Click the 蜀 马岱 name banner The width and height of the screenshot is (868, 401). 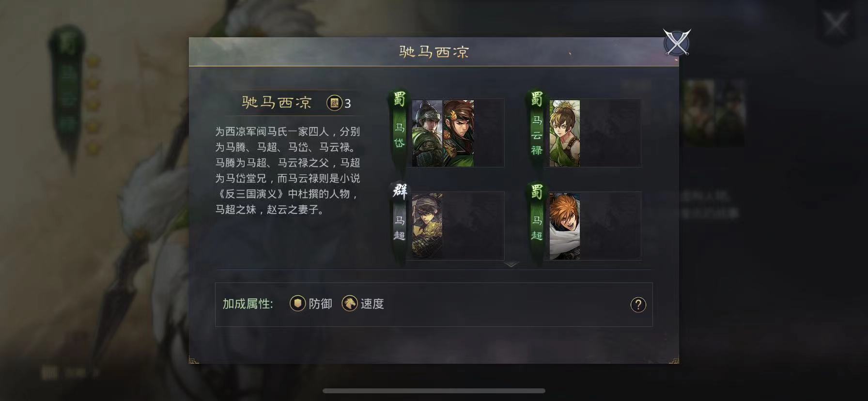[399, 127]
